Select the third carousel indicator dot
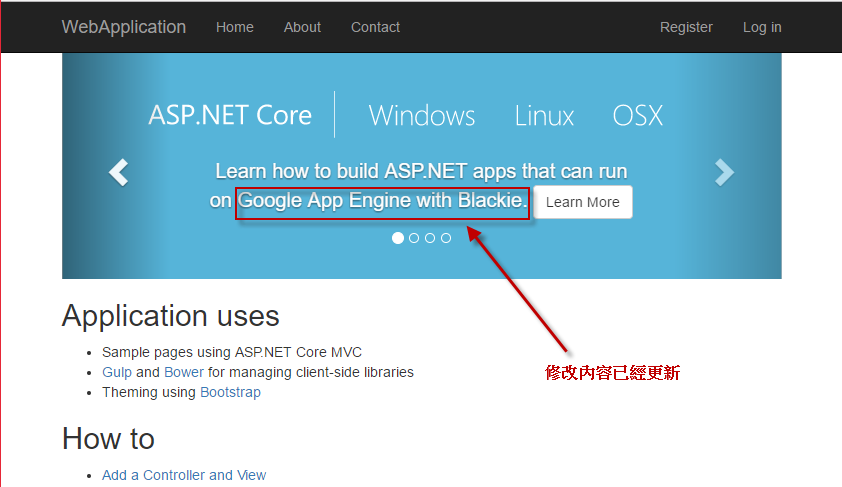 click(430, 238)
